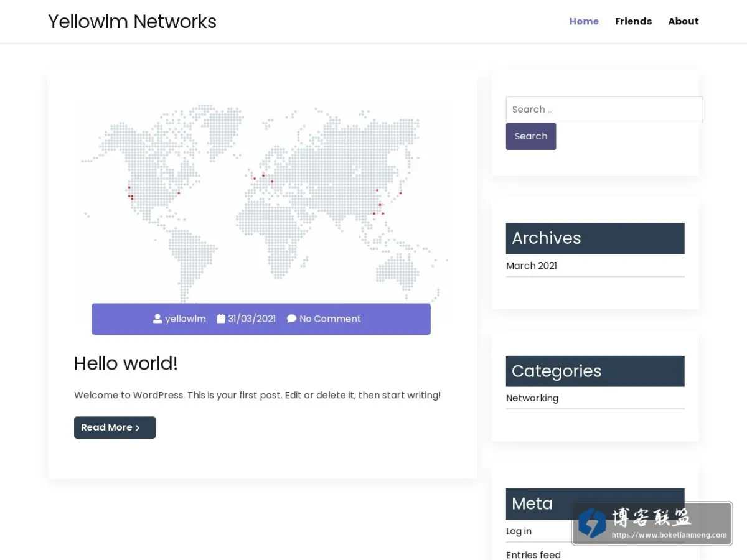The image size is (747, 560).
Task: Open the No Comment link
Action: 330,319
